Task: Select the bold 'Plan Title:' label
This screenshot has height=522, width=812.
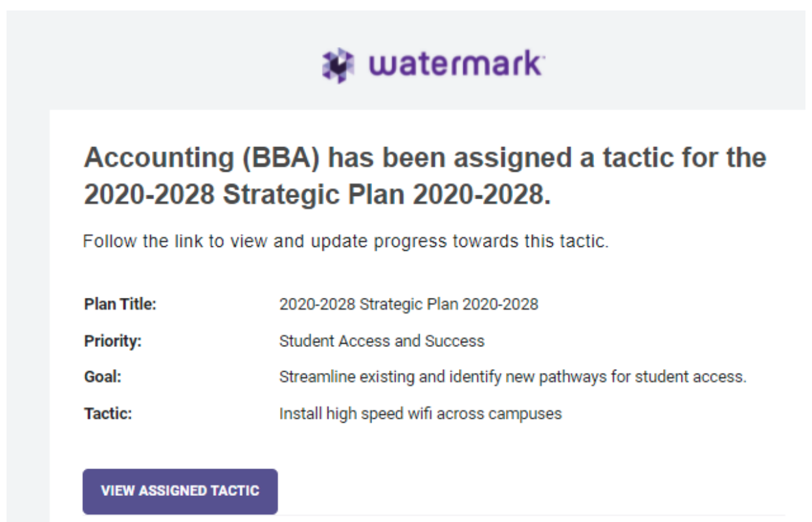Action: click(120, 304)
